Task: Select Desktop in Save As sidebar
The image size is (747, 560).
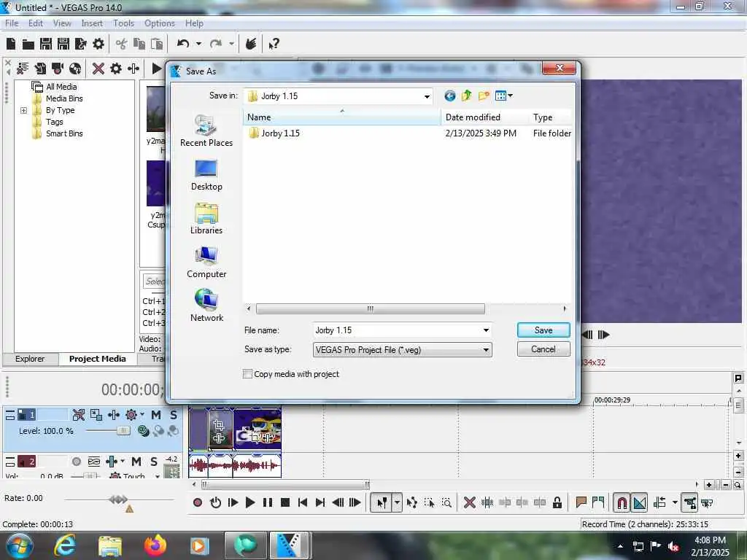Action: click(206, 175)
